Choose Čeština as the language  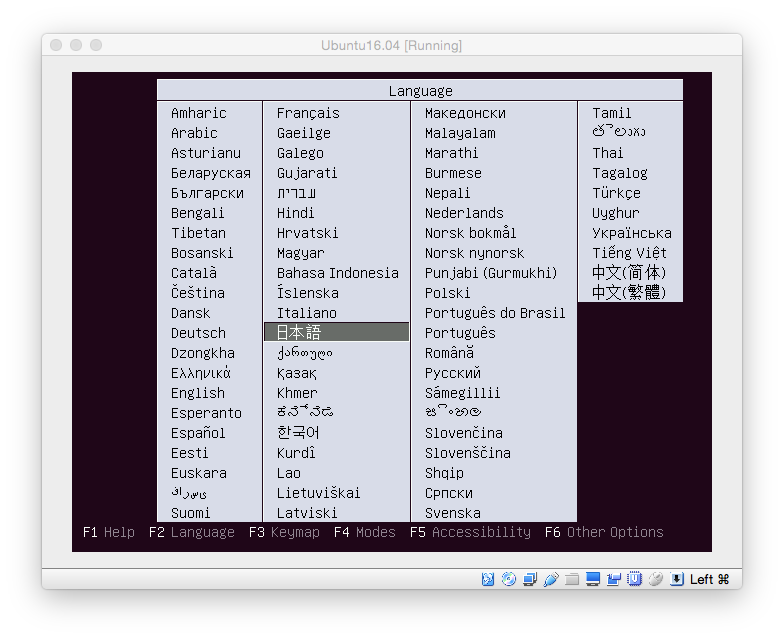[x=198, y=292]
